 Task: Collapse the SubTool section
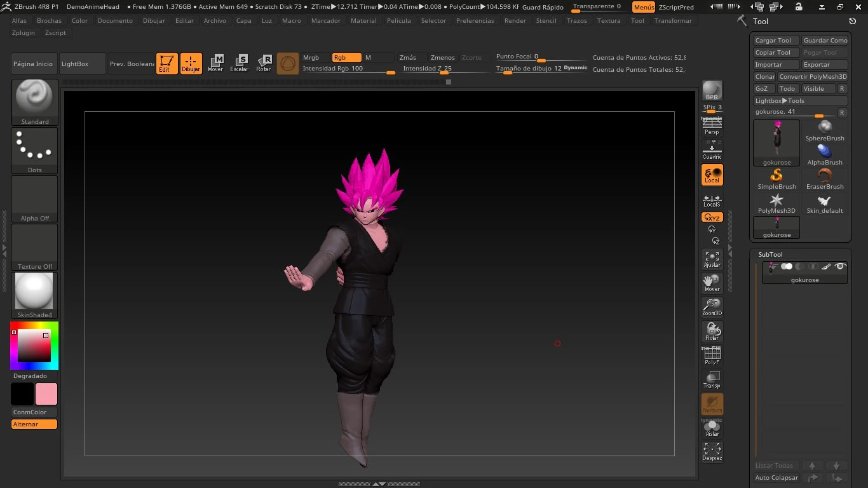(x=770, y=254)
